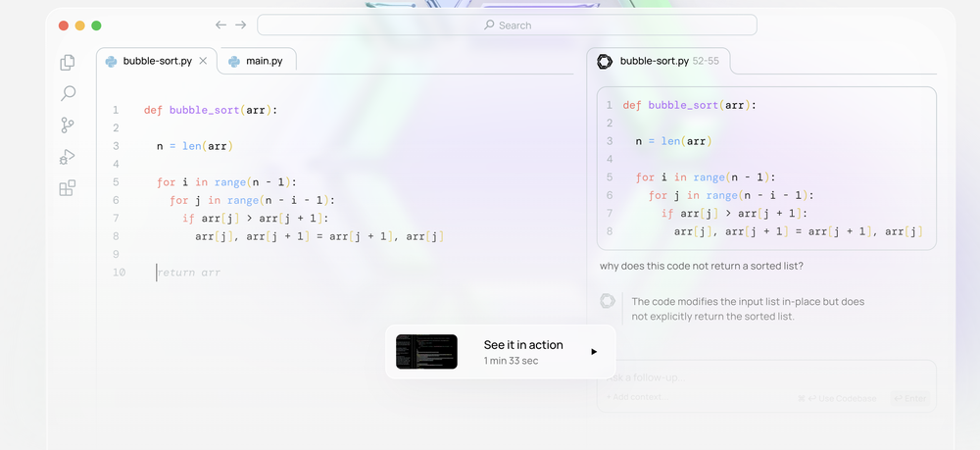Screen dimensions: 980x450
Task: Click 'for j in range(n - i - 1):' in editor
Action: 253,201
